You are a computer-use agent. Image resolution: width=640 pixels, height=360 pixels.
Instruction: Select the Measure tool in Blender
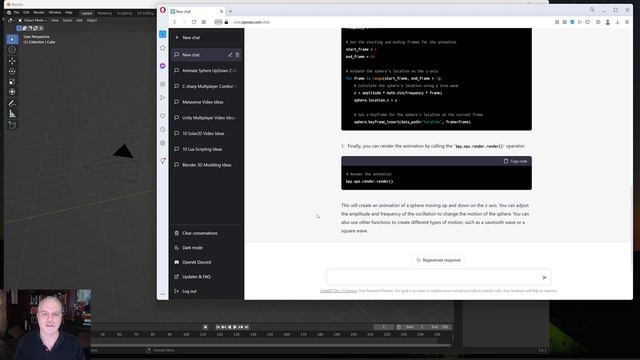click(x=12, y=114)
